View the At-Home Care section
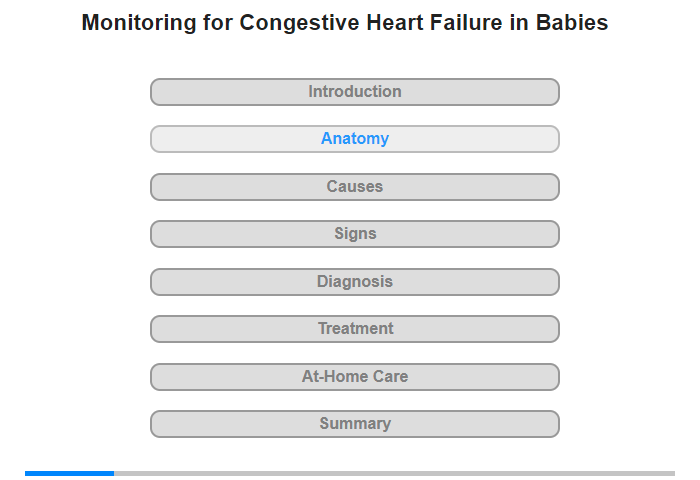This screenshot has height=480, width=700. pyautogui.click(x=355, y=377)
